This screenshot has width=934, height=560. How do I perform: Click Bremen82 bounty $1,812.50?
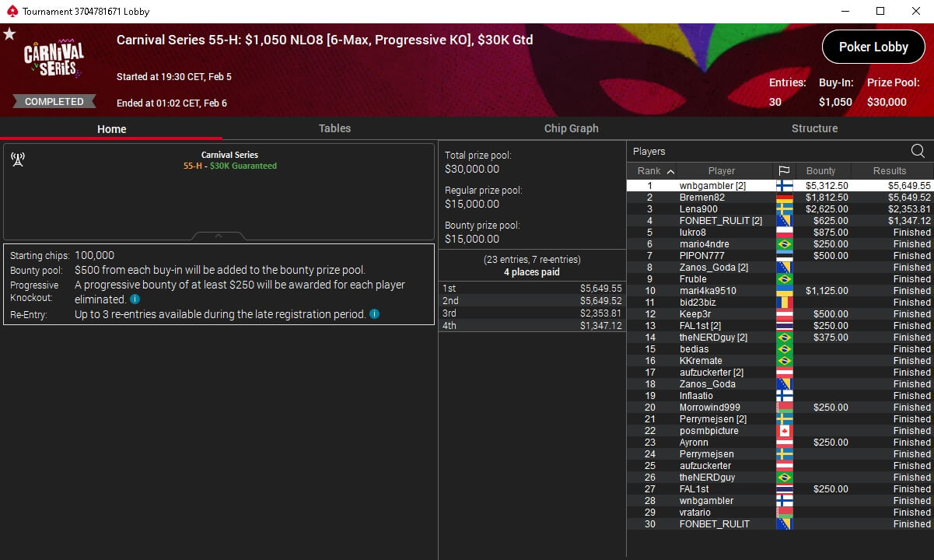[x=827, y=198]
